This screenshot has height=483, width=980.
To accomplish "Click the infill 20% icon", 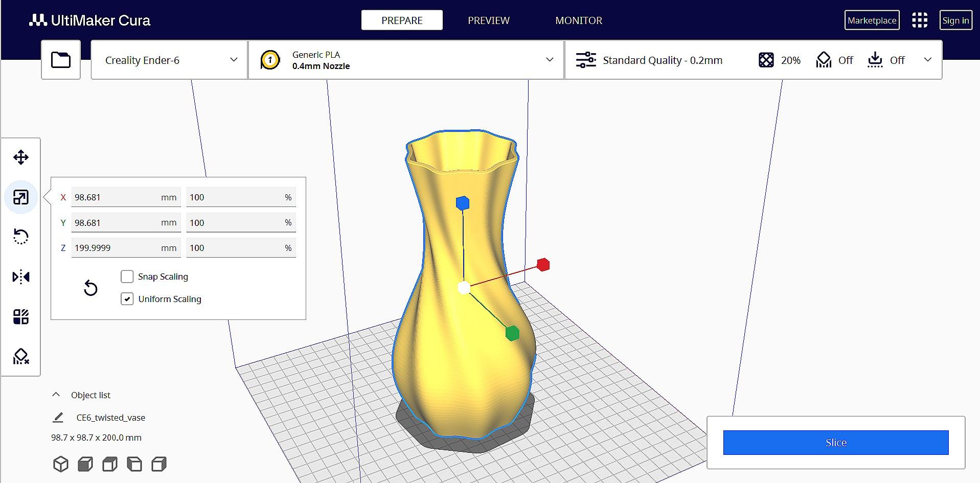I will 766,60.
